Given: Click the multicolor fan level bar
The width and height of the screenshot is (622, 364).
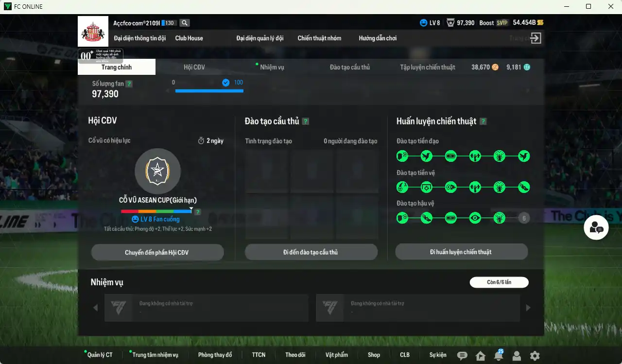Looking at the screenshot, I should point(156,211).
